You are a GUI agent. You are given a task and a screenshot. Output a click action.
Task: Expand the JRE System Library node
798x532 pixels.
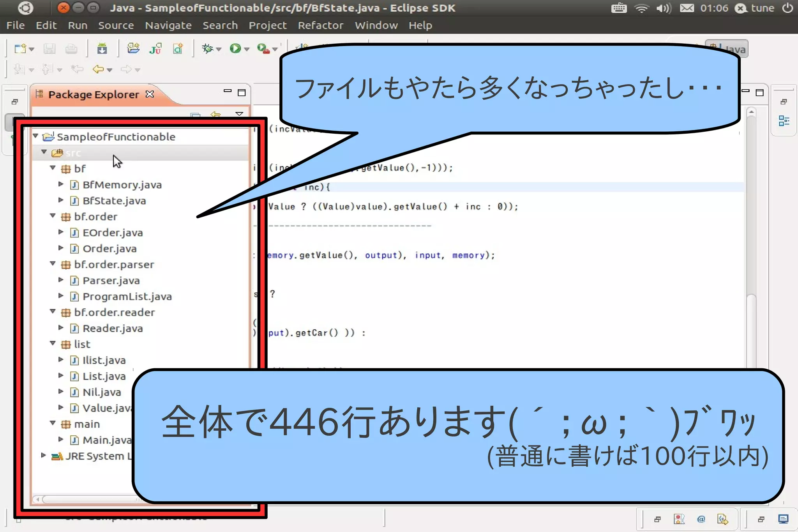[x=44, y=455]
